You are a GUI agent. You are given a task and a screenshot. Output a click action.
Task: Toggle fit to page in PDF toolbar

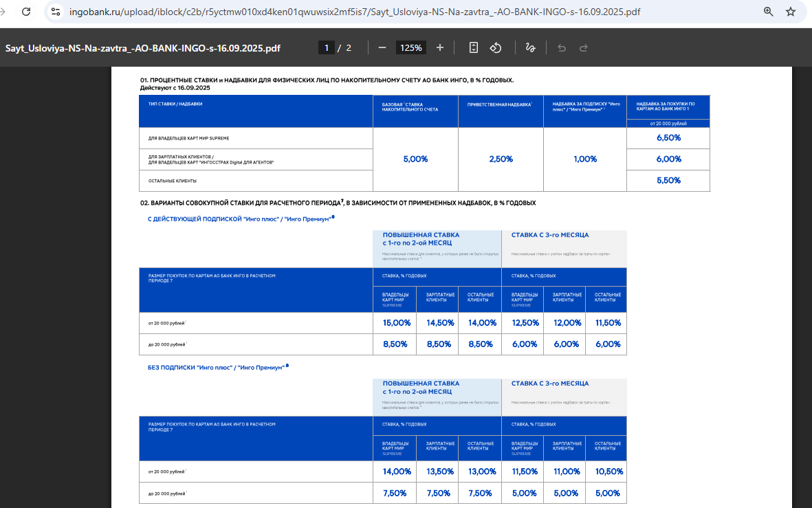[x=474, y=47]
